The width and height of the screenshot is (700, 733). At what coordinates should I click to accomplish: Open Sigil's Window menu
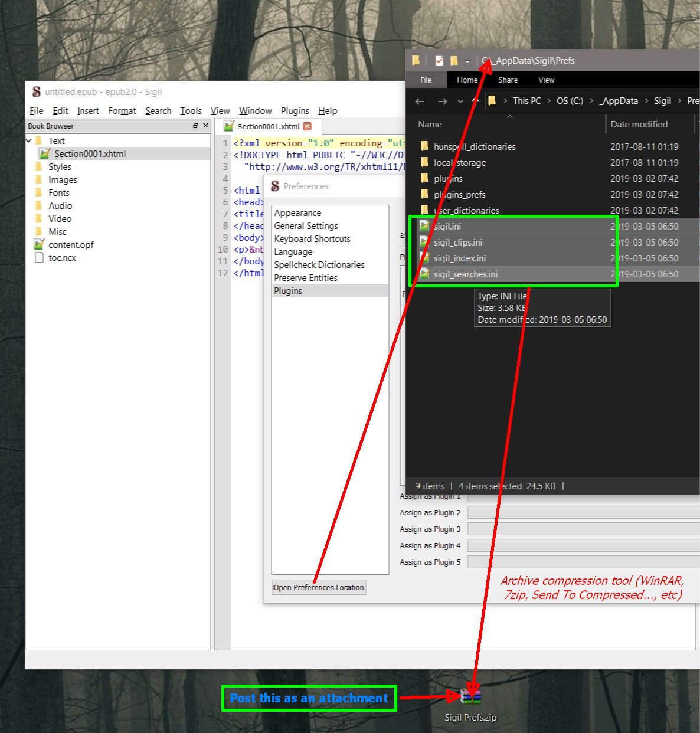click(255, 111)
